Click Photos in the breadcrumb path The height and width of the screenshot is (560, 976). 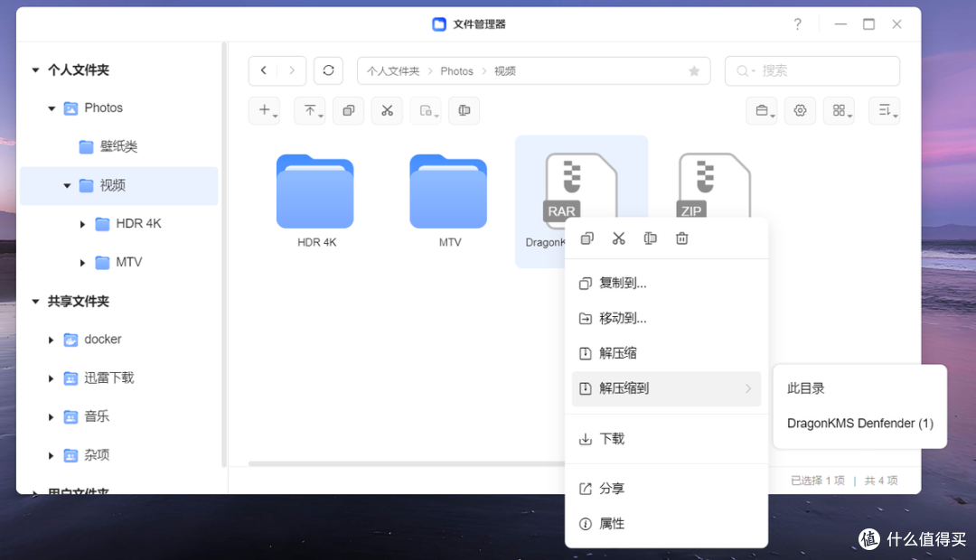point(457,71)
